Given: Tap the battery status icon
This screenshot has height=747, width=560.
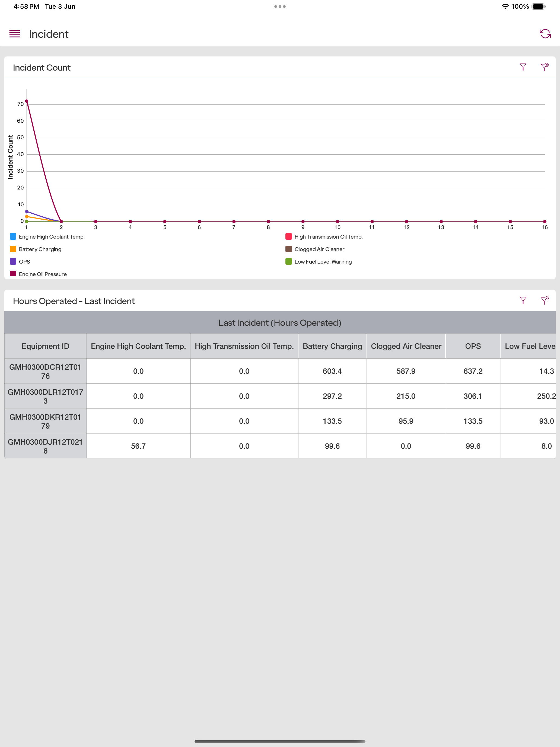Looking at the screenshot, I should pos(539,7).
